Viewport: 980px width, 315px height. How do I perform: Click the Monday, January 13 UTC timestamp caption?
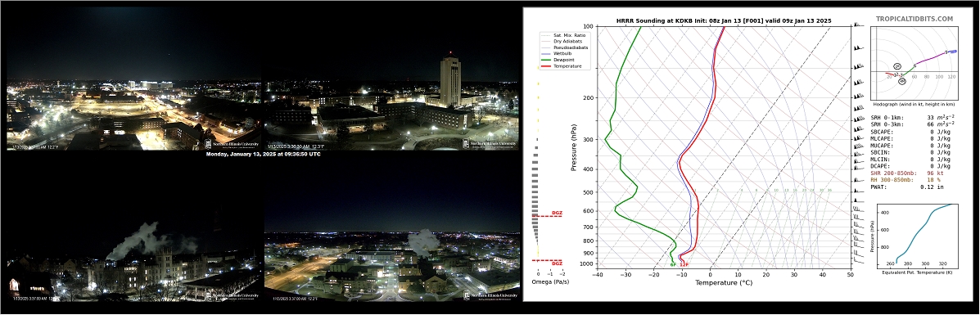pos(263,154)
